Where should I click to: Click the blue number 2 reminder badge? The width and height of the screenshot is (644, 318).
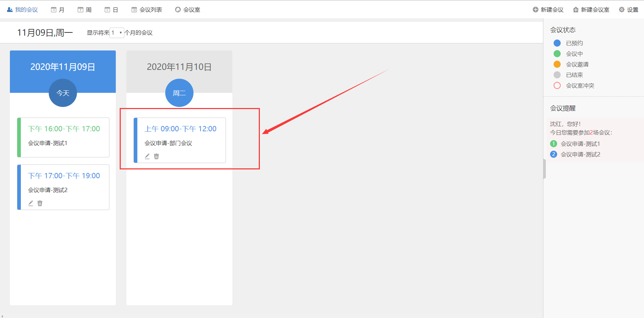[554, 154]
